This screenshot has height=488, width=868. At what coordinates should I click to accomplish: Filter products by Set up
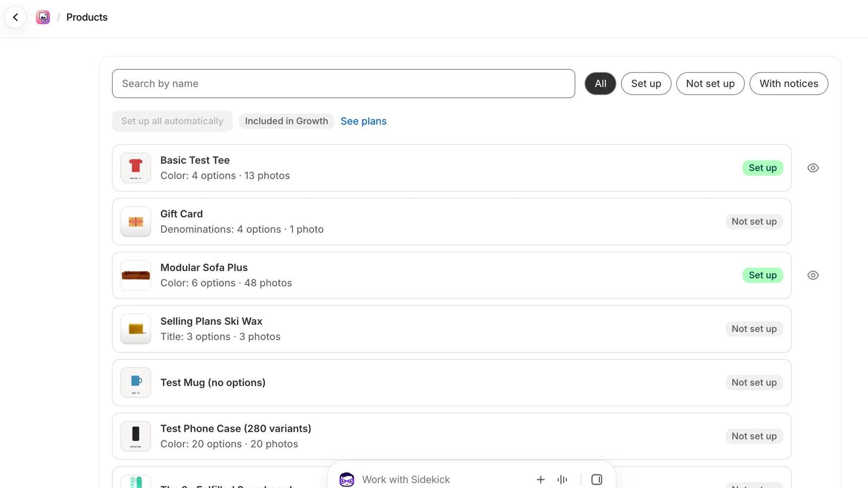pyautogui.click(x=646, y=84)
